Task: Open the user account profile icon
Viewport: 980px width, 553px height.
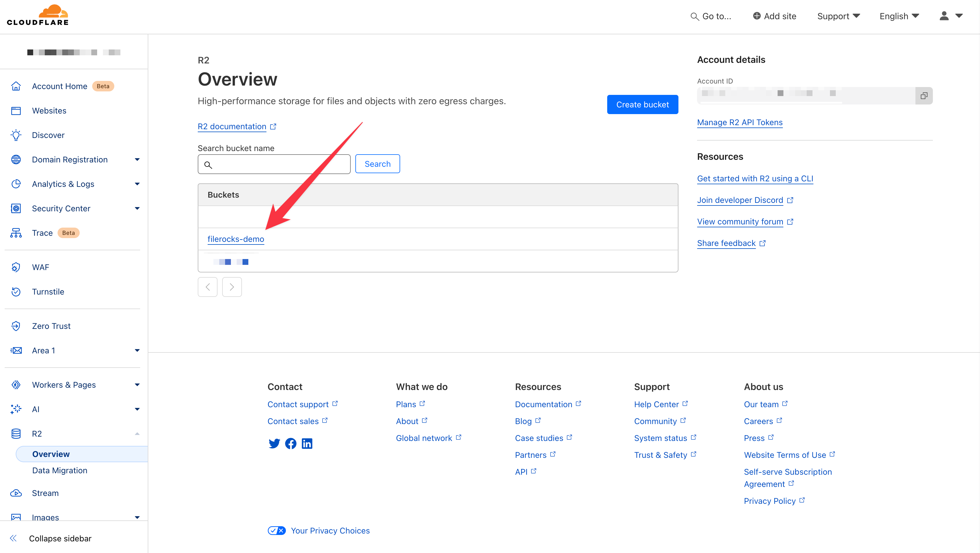Action: [x=944, y=16]
